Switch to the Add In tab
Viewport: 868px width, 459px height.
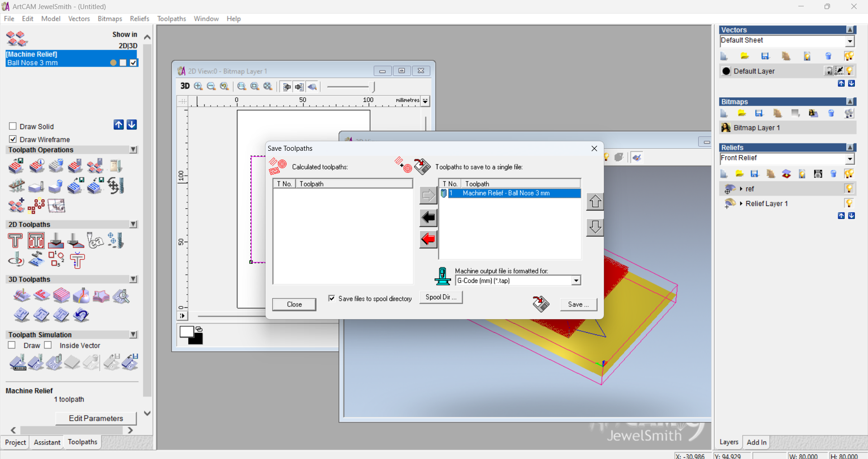click(x=756, y=442)
